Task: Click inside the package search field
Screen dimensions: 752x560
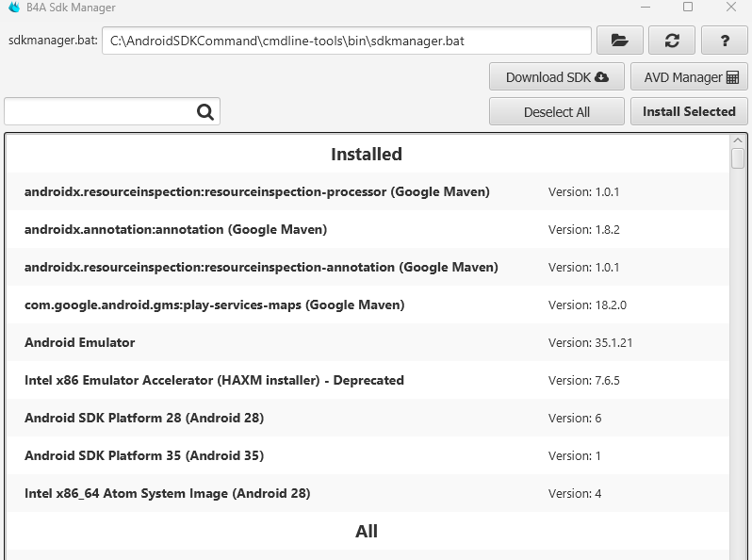Action: [99, 112]
